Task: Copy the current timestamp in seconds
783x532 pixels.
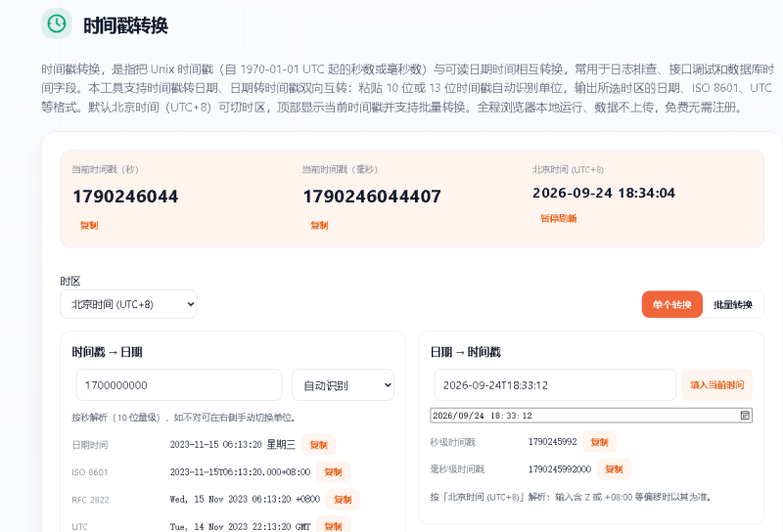Action: click(89, 225)
